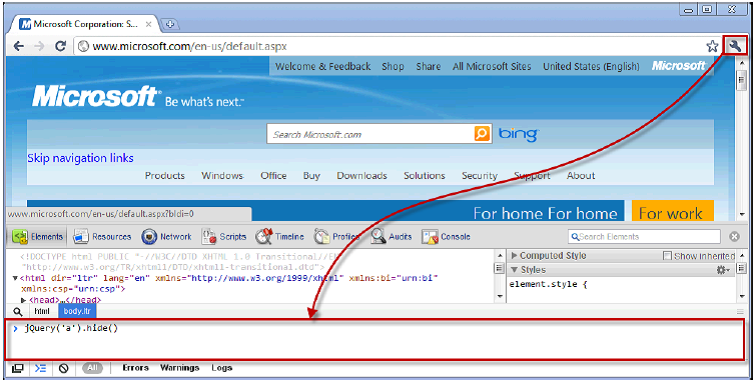
Task: Click the Search Microsoft.com input box
Action: coord(370,134)
